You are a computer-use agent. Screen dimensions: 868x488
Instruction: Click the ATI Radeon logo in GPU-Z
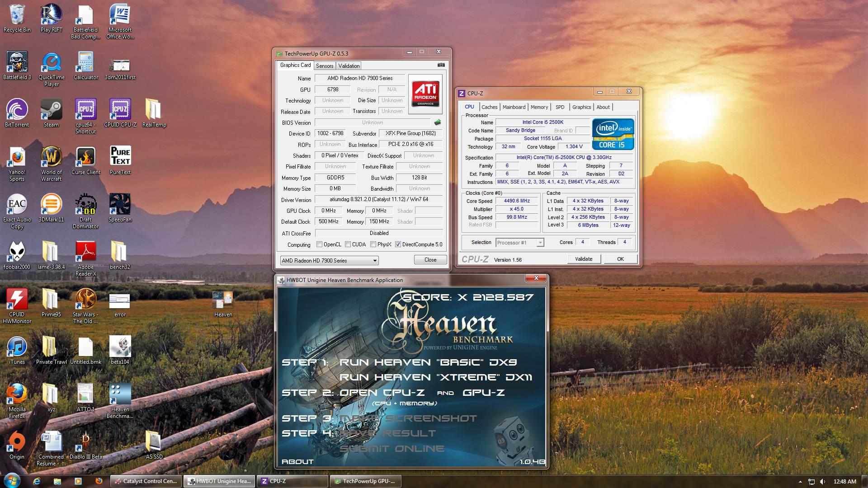[x=425, y=94]
